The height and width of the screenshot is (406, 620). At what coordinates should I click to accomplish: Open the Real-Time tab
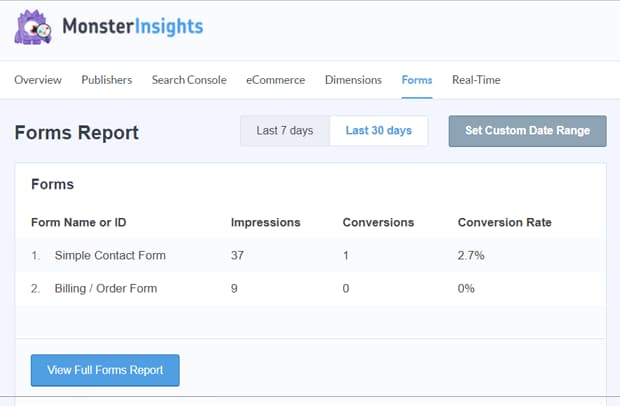coord(476,80)
